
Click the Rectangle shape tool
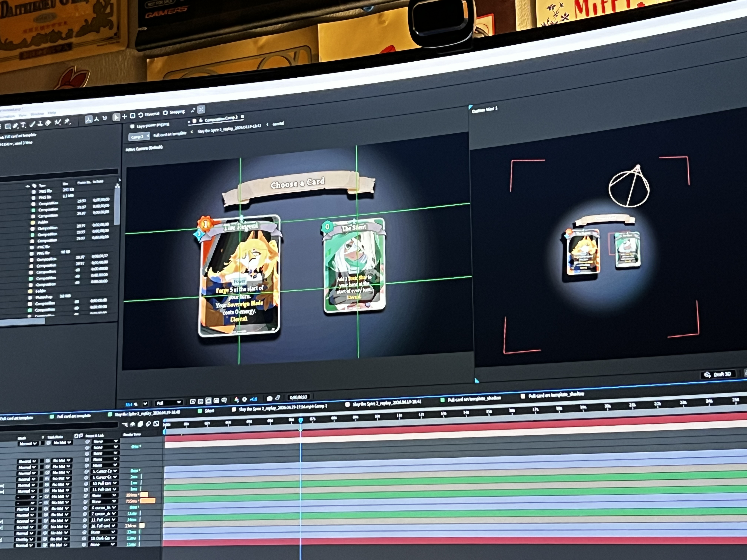7,126
